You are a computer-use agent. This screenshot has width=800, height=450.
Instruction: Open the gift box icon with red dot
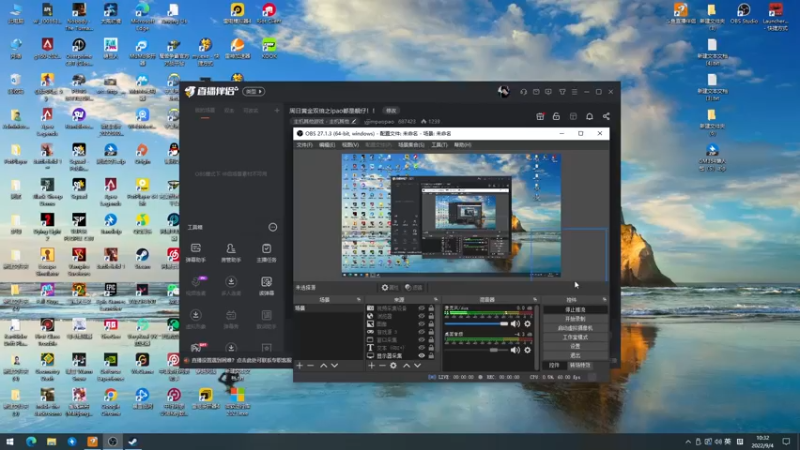[x=540, y=116]
